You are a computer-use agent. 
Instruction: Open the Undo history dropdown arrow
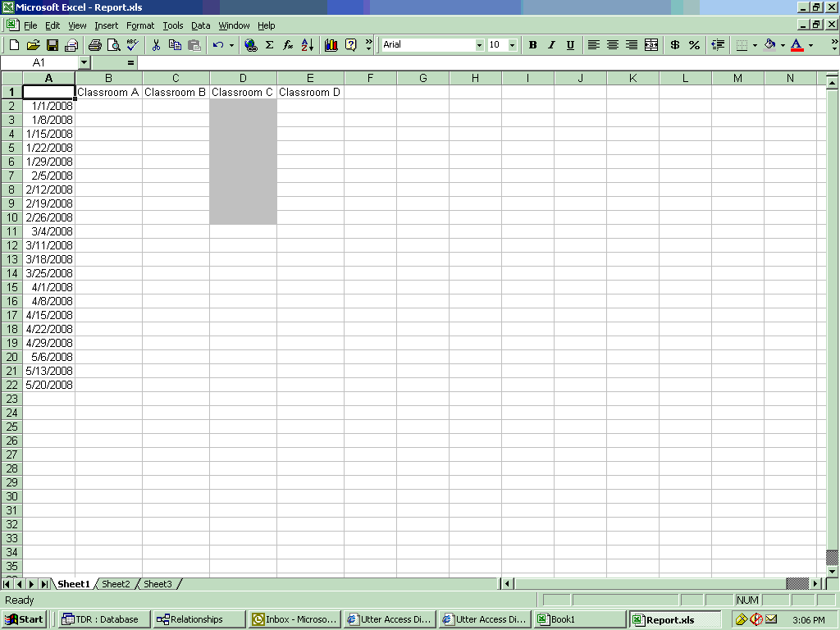tap(231, 45)
